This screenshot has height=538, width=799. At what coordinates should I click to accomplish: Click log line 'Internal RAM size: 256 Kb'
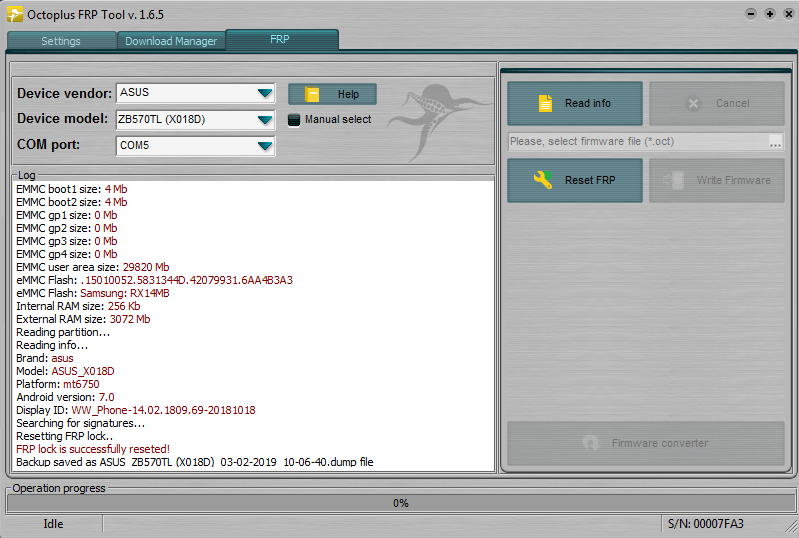click(78, 306)
